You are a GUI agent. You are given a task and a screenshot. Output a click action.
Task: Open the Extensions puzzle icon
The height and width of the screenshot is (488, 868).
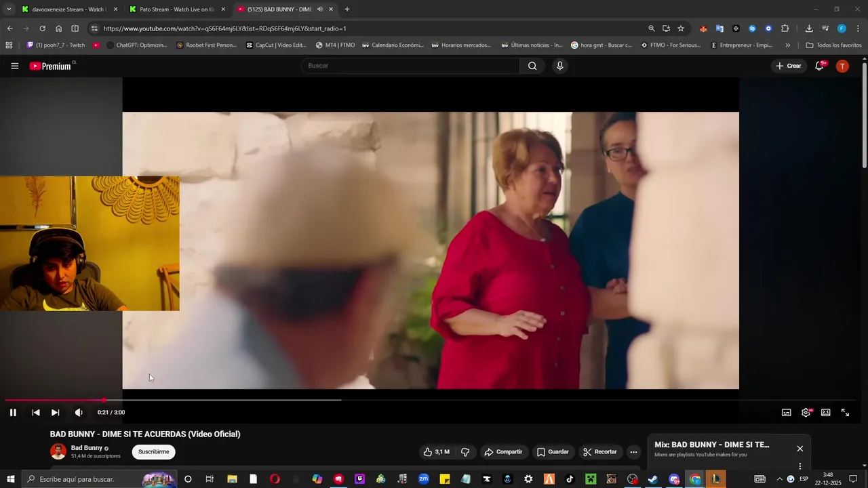click(785, 28)
